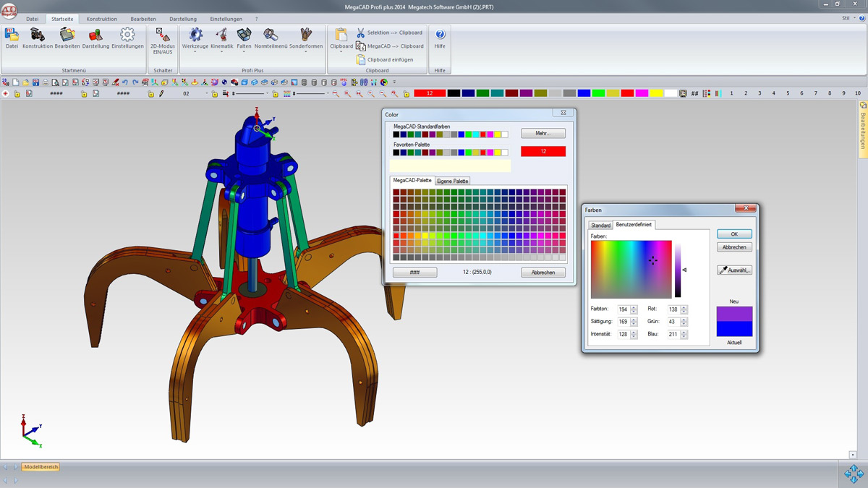Click the Rot value input field

(x=673, y=309)
